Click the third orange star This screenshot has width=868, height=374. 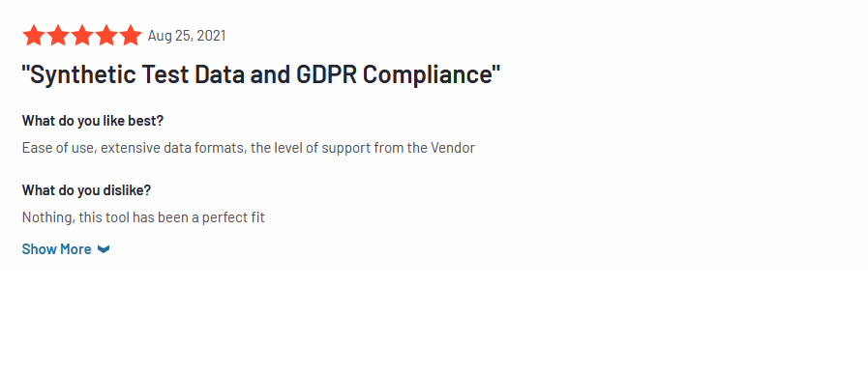82,36
